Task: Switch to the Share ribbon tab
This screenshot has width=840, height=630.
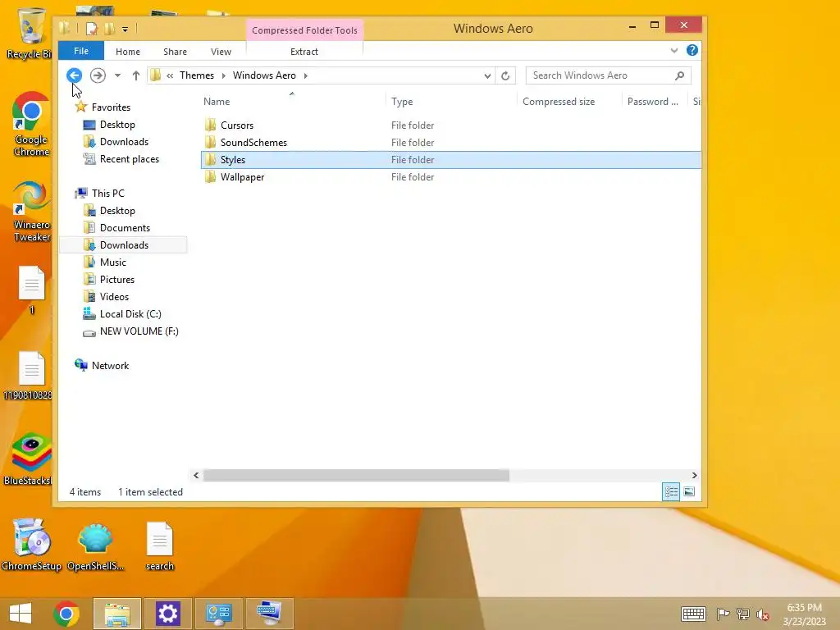Action: (176, 52)
